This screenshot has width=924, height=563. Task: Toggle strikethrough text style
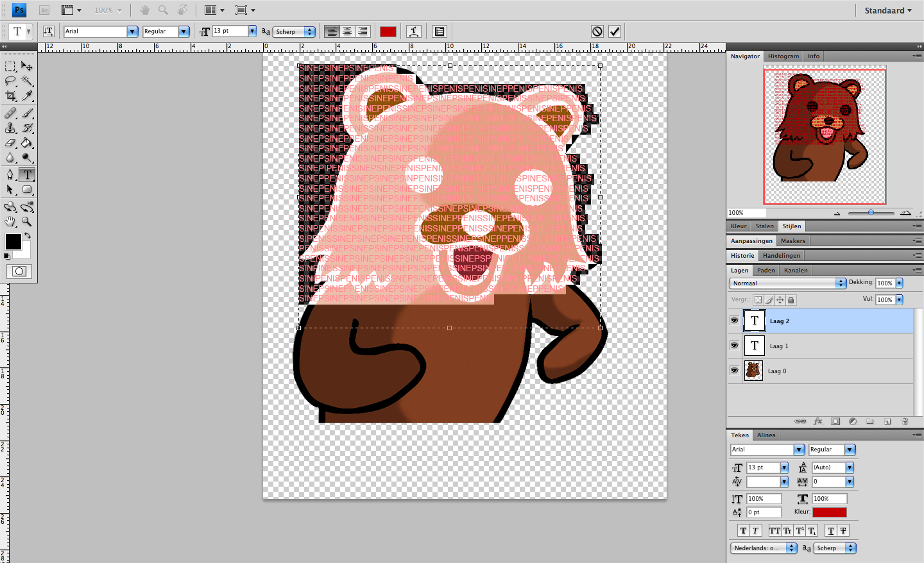(x=843, y=530)
